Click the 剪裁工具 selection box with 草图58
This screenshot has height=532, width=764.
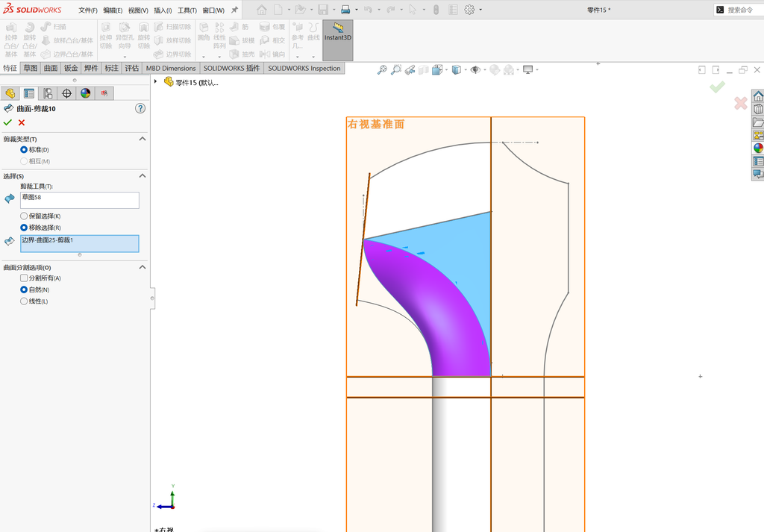click(79, 200)
